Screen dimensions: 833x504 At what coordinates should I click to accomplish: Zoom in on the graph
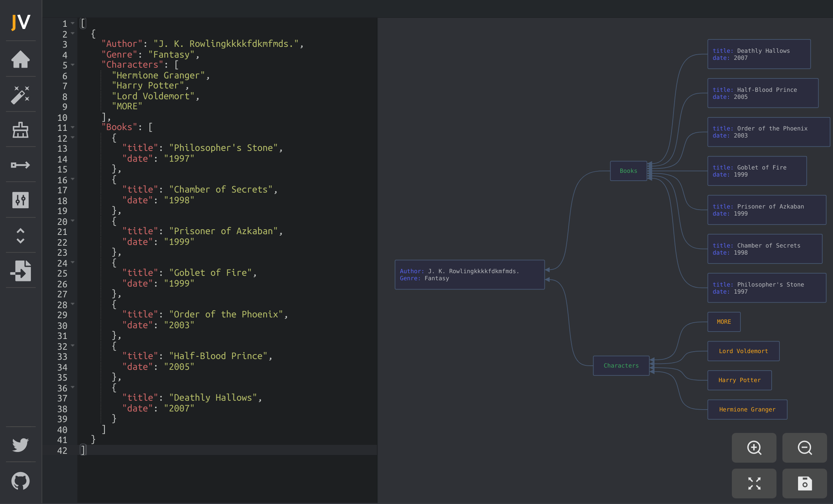(754, 448)
